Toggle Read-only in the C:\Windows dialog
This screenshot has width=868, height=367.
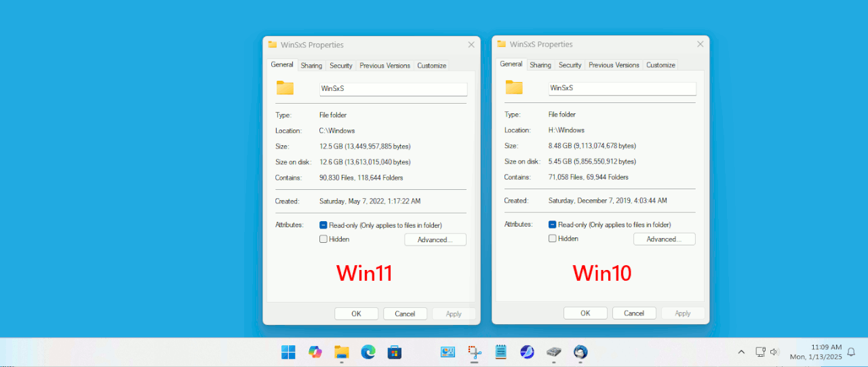click(323, 225)
